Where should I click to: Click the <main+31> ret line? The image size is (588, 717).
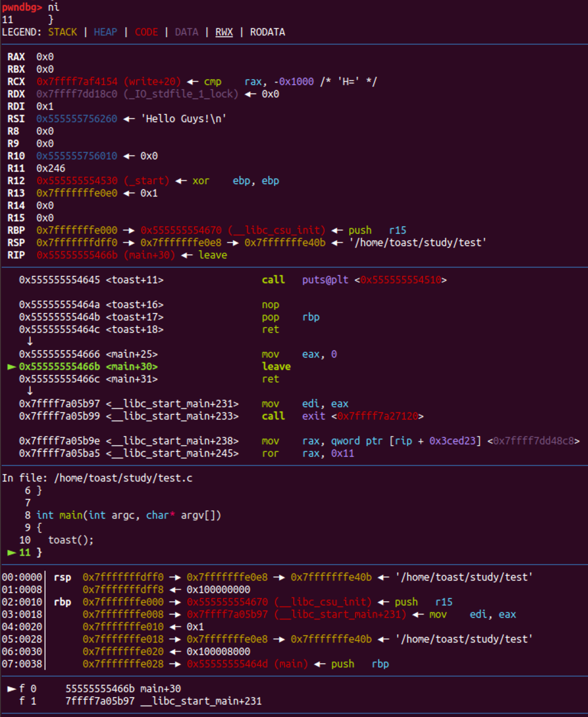[149, 379]
